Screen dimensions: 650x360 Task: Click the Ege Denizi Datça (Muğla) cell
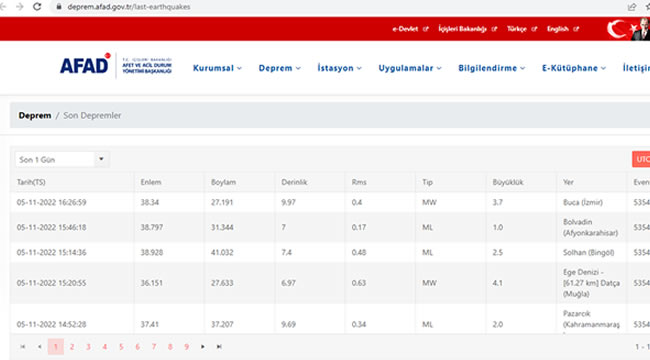pos(592,283)
